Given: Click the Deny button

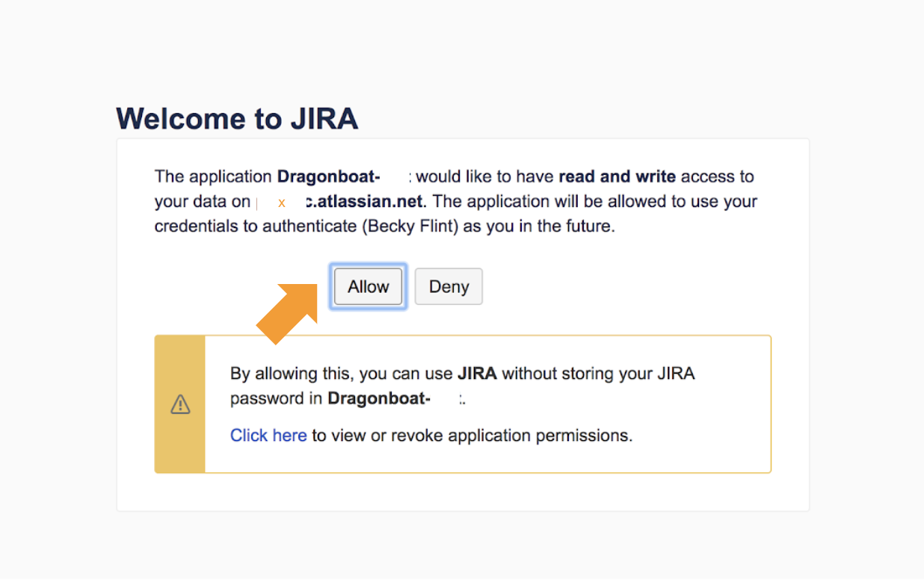Looking at the screenshot, I should (x=449, y=287).
